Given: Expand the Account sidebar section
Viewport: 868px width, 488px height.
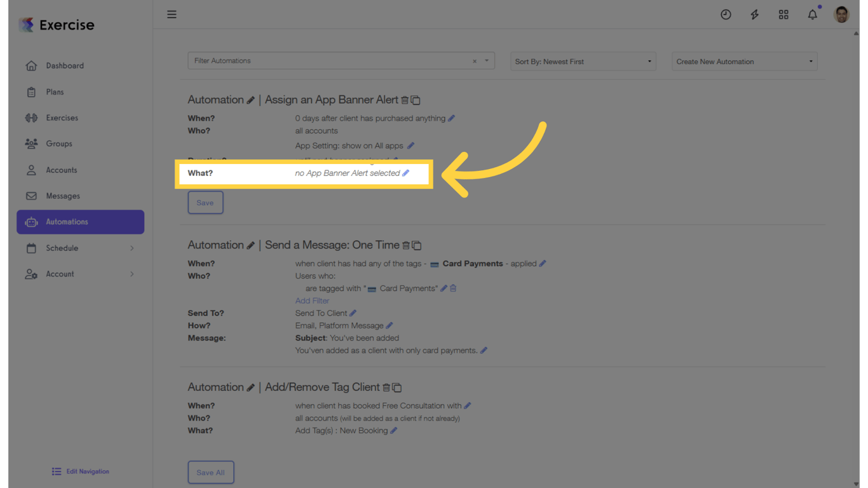Looking at the screenshot, I should click(80, 274).
